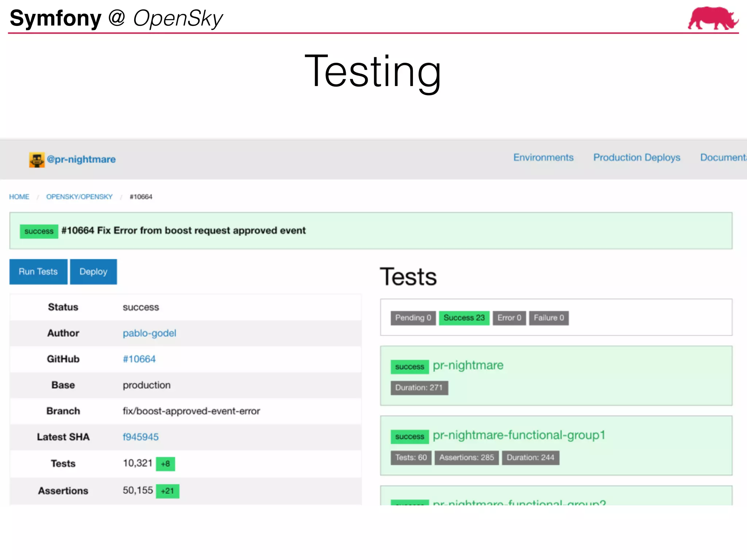The height and width of the screenshot is (560, 747).
Task: Navigate to OPENSKY/OPENSKY breadcrumb
Action: tap(79, 197)
